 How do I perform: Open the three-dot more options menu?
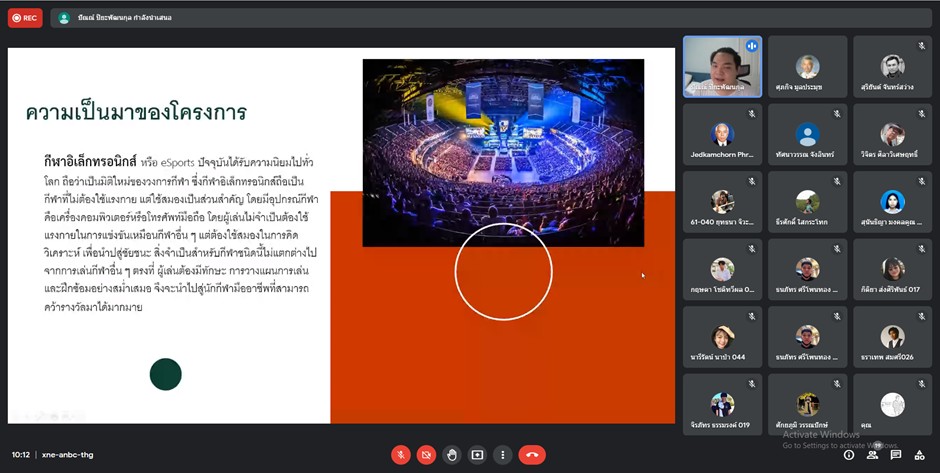pyautogui.click(x=503, y=455)
